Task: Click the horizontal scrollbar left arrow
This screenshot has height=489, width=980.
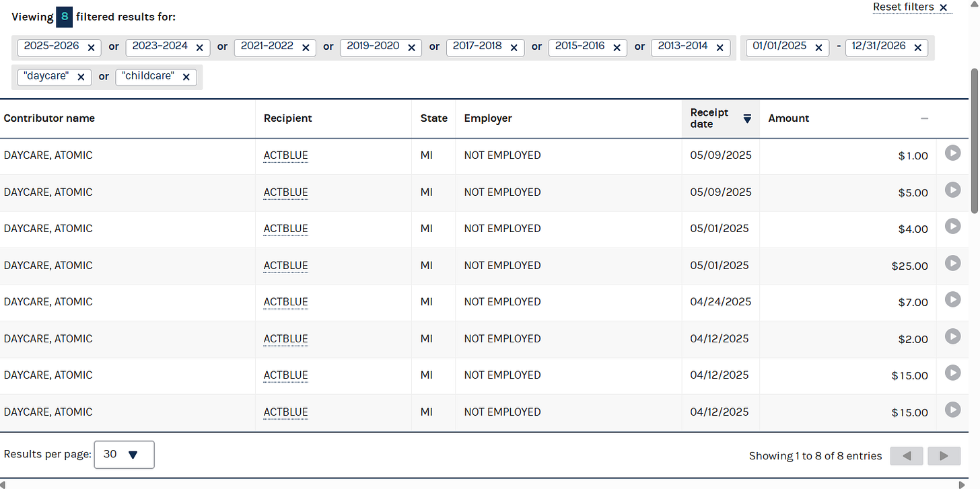Action: coord(3,484)
